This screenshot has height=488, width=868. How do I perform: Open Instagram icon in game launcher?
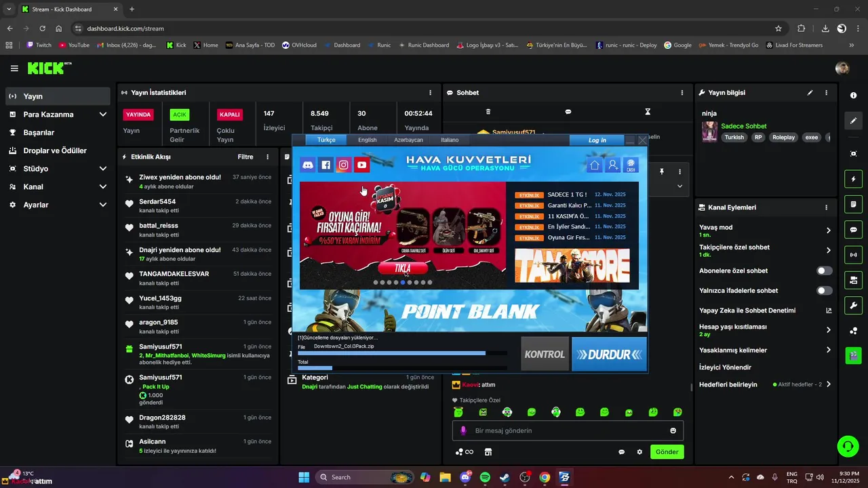coord(344,165)
